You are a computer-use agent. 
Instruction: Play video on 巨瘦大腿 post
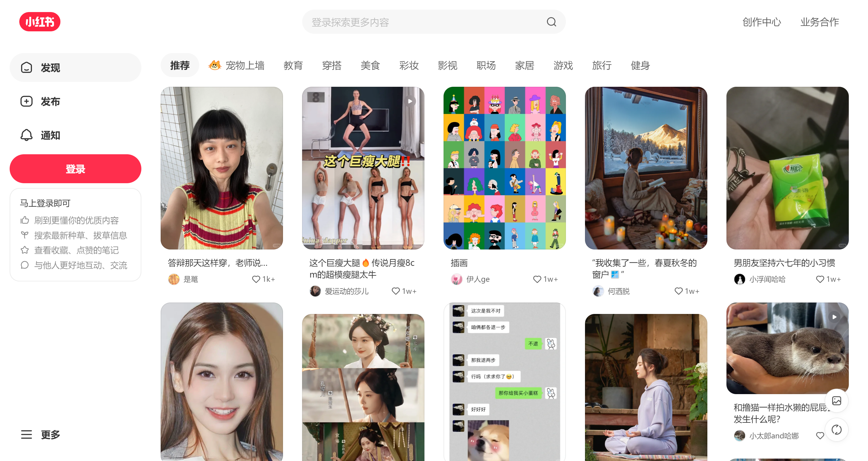[x=410, y=101]
